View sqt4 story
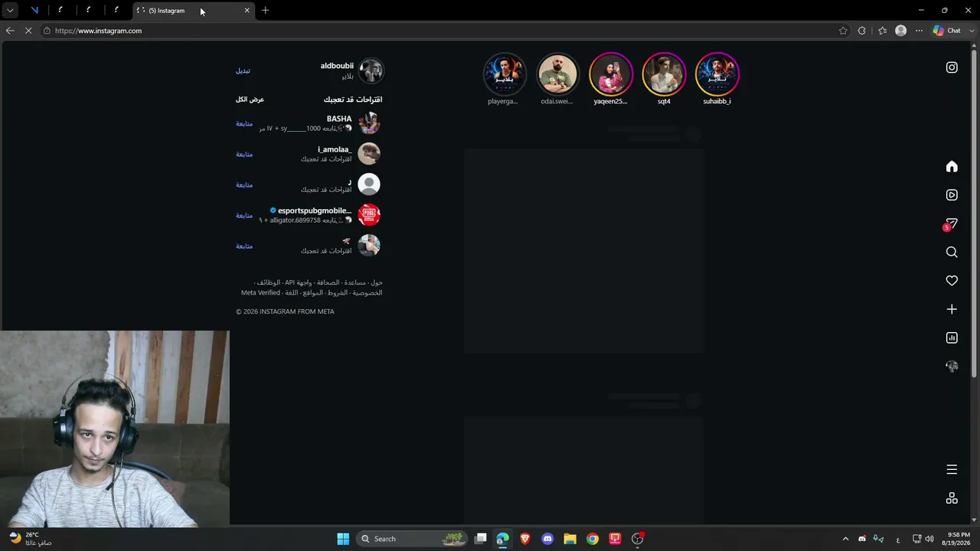 664,74
